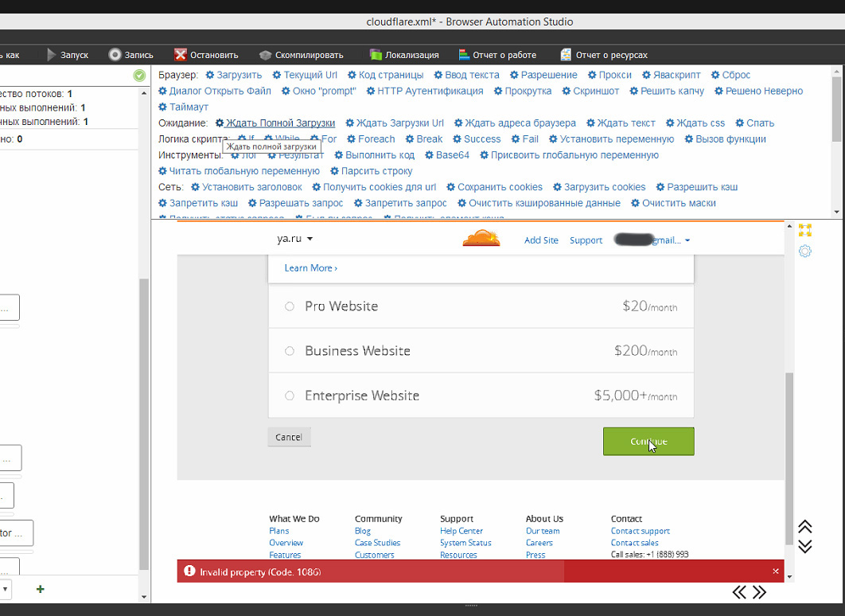Click the error exclamation icon
This screenshot has height=616, width=845.
pos(189,571)
